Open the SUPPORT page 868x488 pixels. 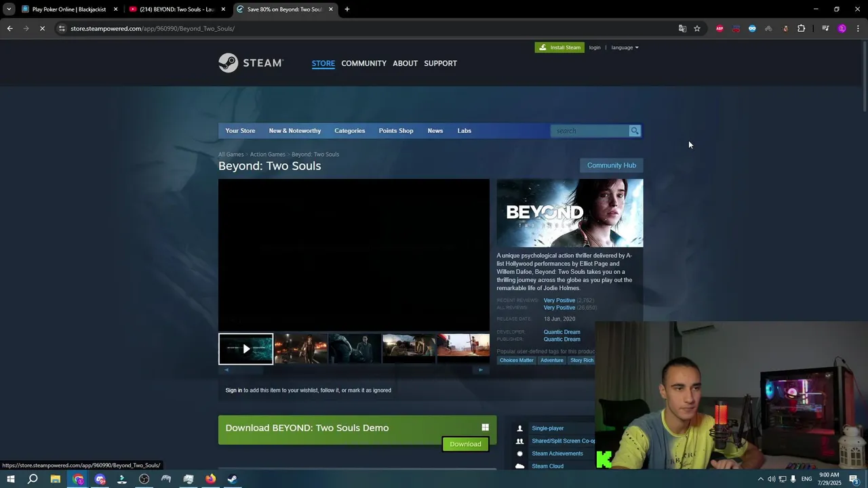(440, 63)
